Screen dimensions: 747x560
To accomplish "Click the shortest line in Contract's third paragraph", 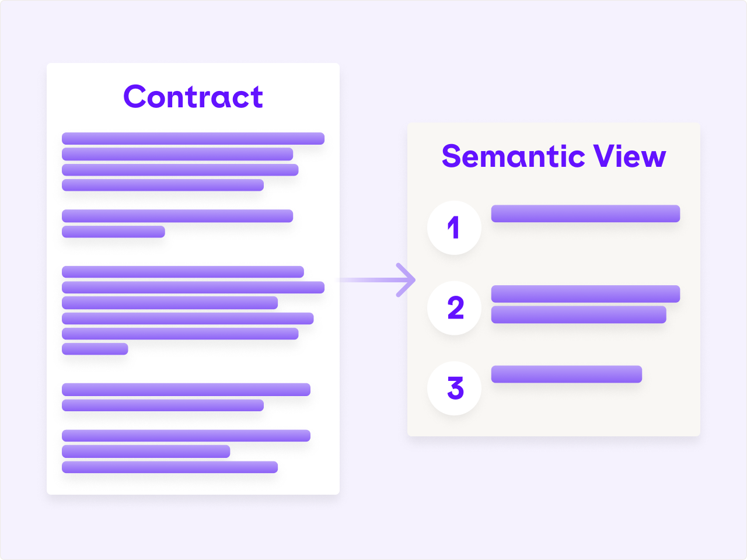I will tap(95, 349).
